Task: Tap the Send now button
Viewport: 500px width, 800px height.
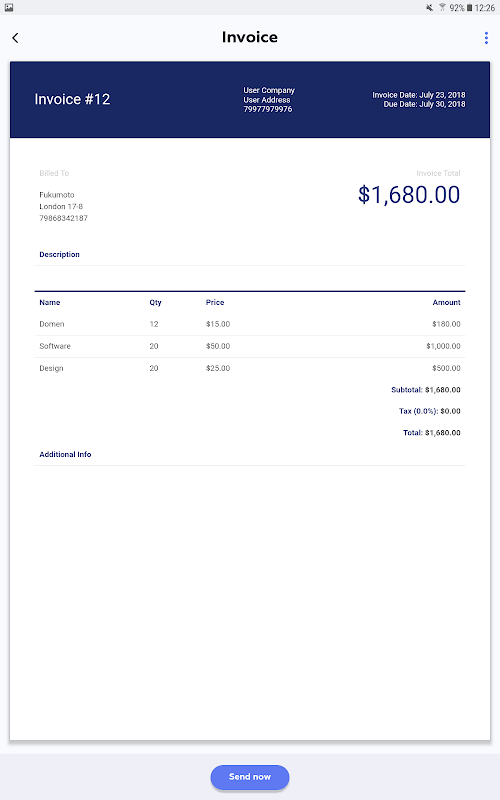Action: (249, 777)
